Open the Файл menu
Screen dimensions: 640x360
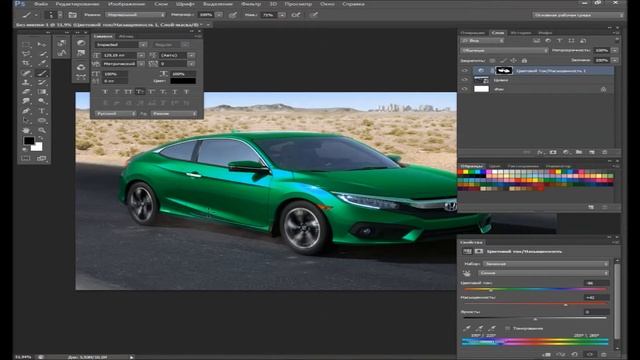coord(40,4)
